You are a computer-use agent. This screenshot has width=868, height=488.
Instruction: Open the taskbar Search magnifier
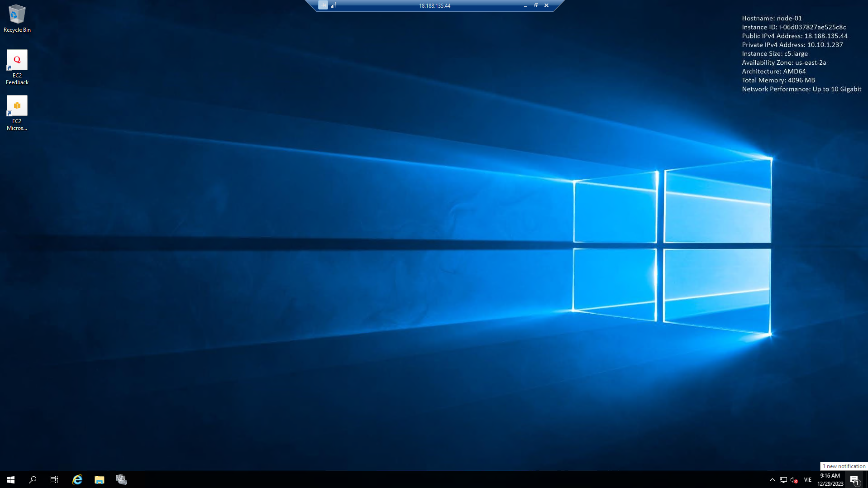[x=33, y=479]
